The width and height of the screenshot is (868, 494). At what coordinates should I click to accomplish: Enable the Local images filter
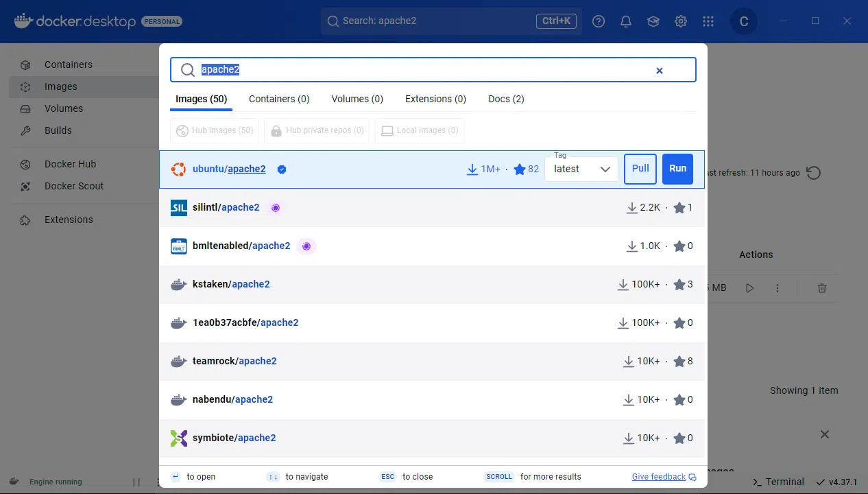(419, 130)
